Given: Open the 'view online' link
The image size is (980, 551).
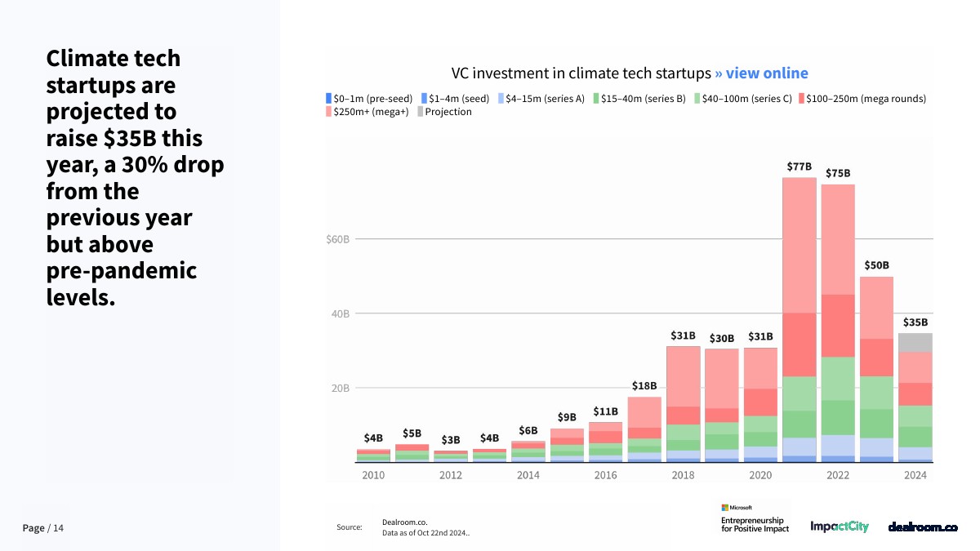Looking at the screenshot, I should [761, 73].
